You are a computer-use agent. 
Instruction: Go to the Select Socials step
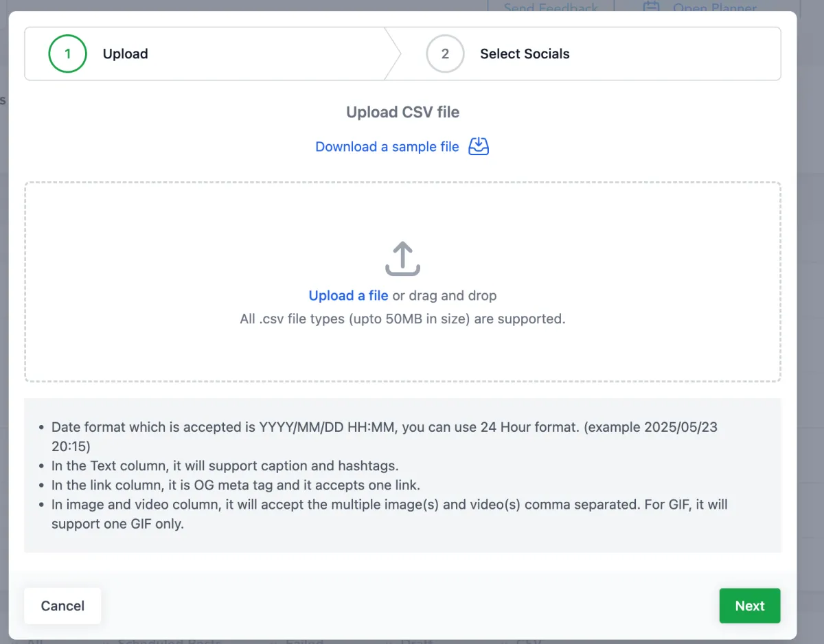tap(525, 54)
